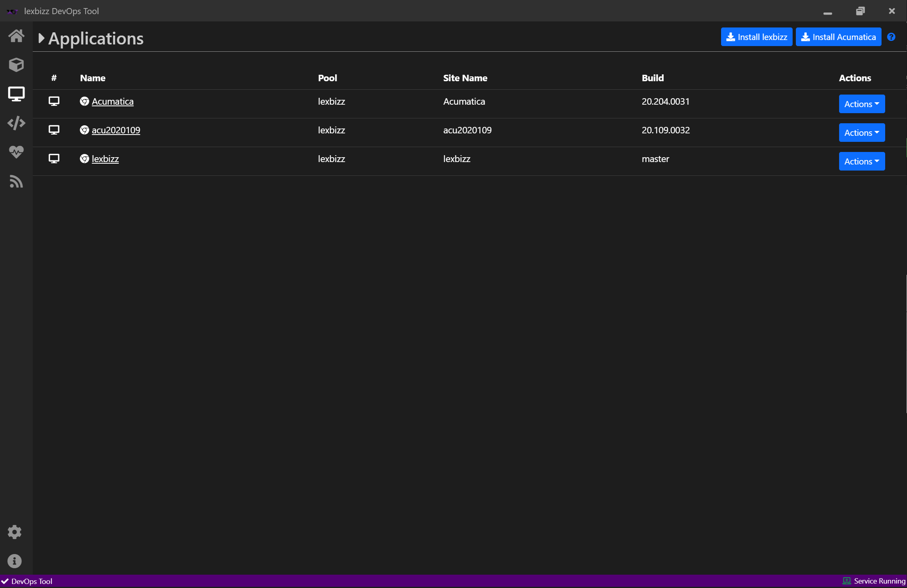This screenshot has height=588, width=907.
Task: Click the Actions column header
Action: point(855,78)
